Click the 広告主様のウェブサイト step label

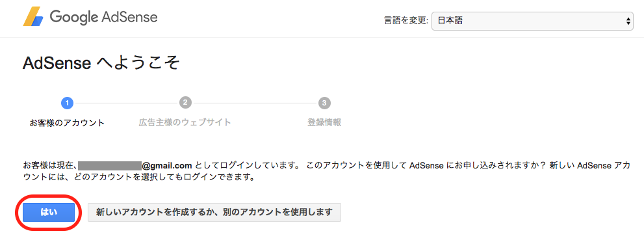pyautogui.click(x=185, y=122)
